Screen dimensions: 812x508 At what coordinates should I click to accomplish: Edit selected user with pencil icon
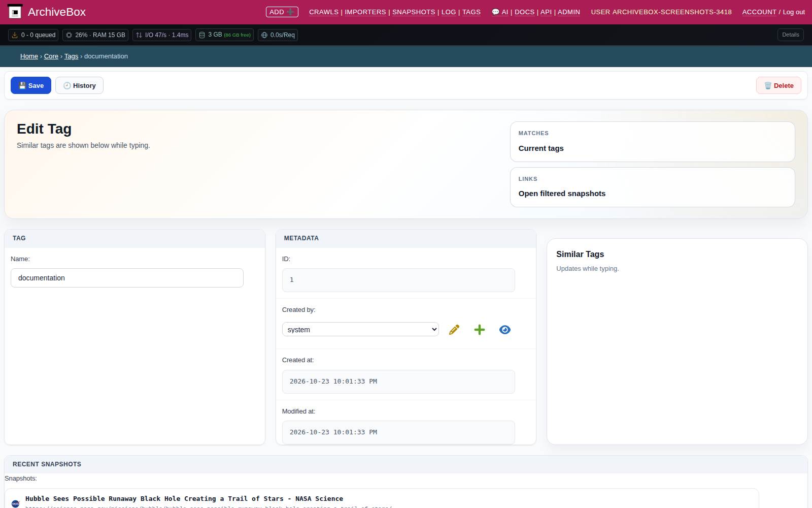coord(454,330)
